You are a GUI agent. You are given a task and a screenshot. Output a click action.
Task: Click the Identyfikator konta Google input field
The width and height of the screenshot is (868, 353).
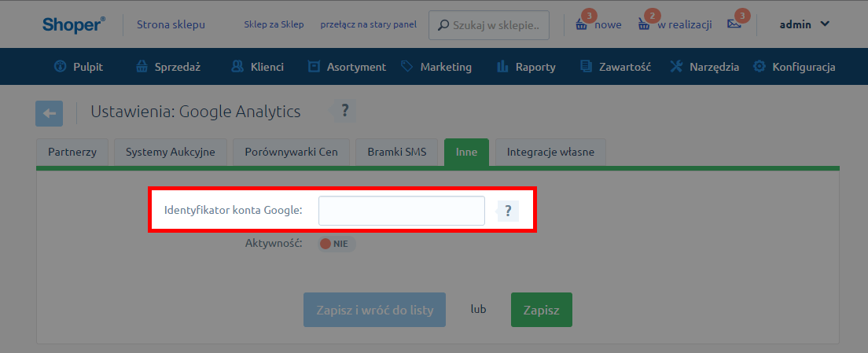point(401,211)
